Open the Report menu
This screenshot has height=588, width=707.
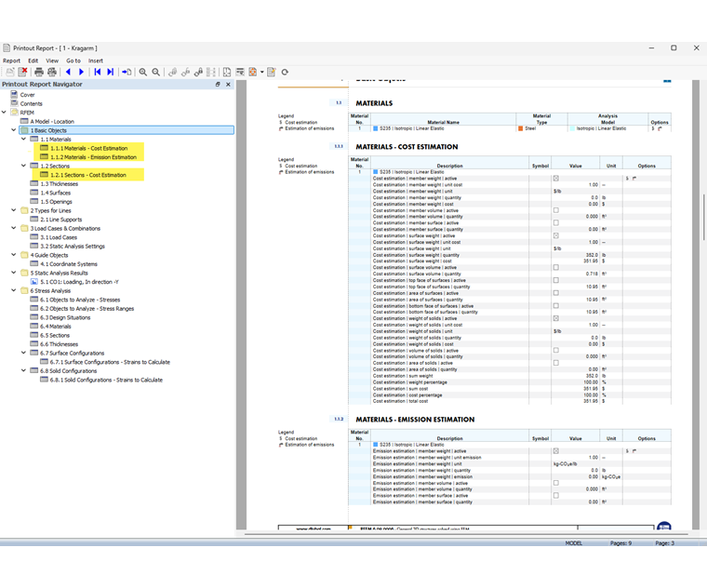(11, 60)
